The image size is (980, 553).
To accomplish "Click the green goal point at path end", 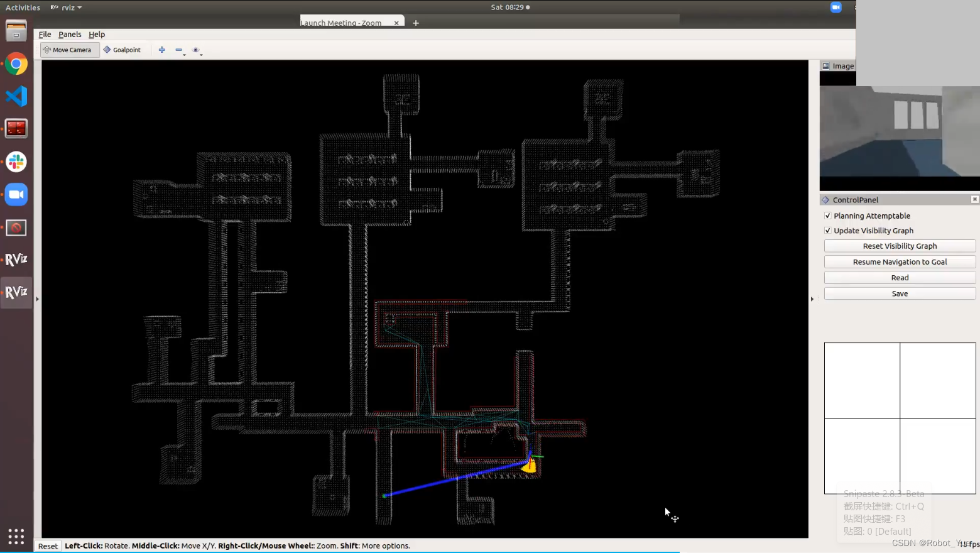I will pos(384,496).
